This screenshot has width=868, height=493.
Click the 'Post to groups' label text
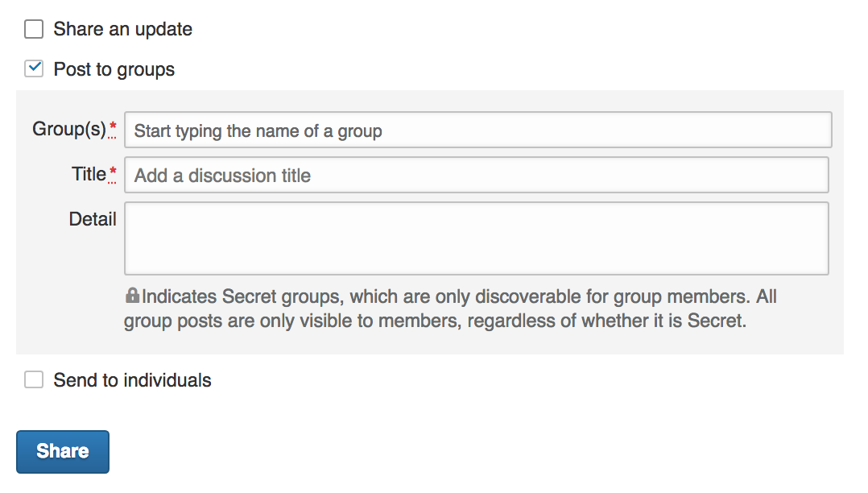coord(114,70)
